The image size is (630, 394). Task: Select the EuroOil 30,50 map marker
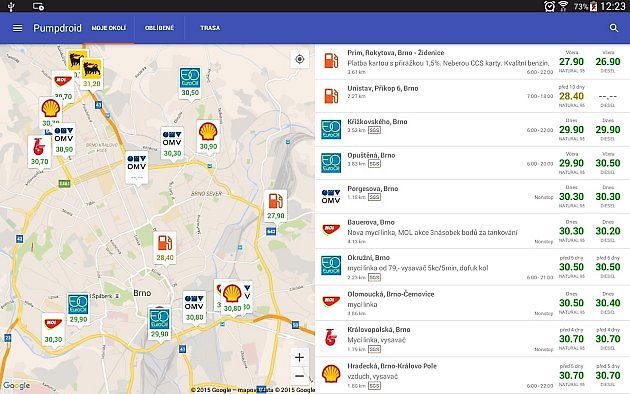click(x=190, y=82)
